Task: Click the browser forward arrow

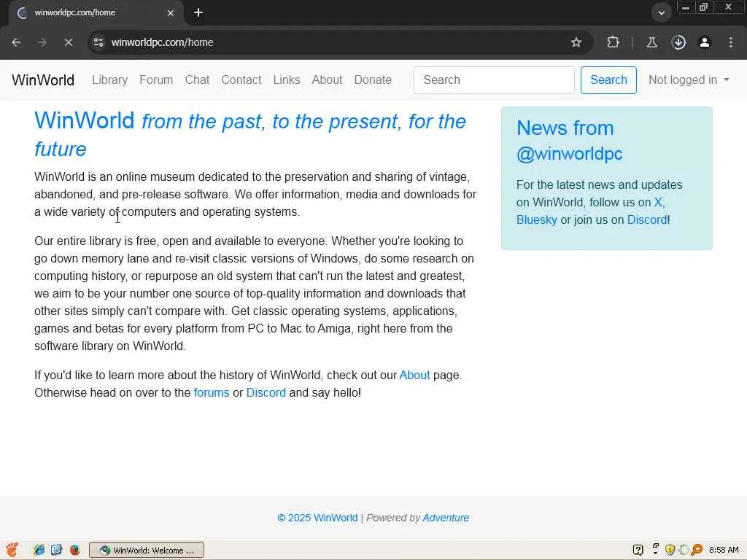Action: coord(42,42)
